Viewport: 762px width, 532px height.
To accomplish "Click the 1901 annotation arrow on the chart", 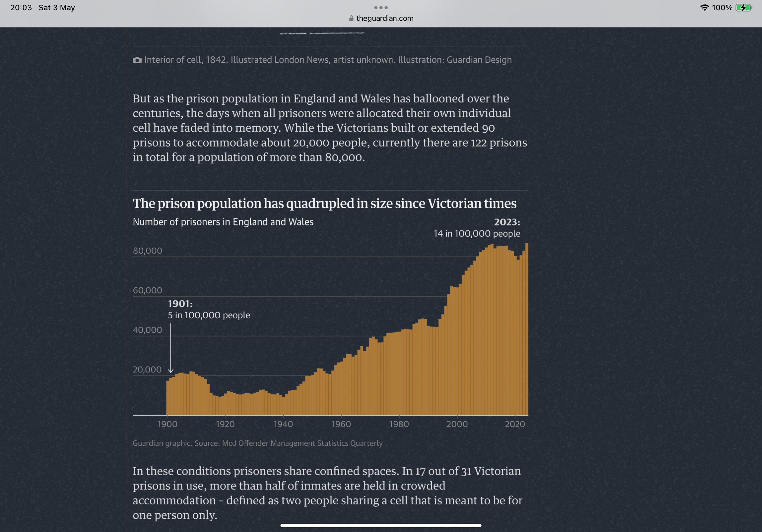I will (171, 348).
